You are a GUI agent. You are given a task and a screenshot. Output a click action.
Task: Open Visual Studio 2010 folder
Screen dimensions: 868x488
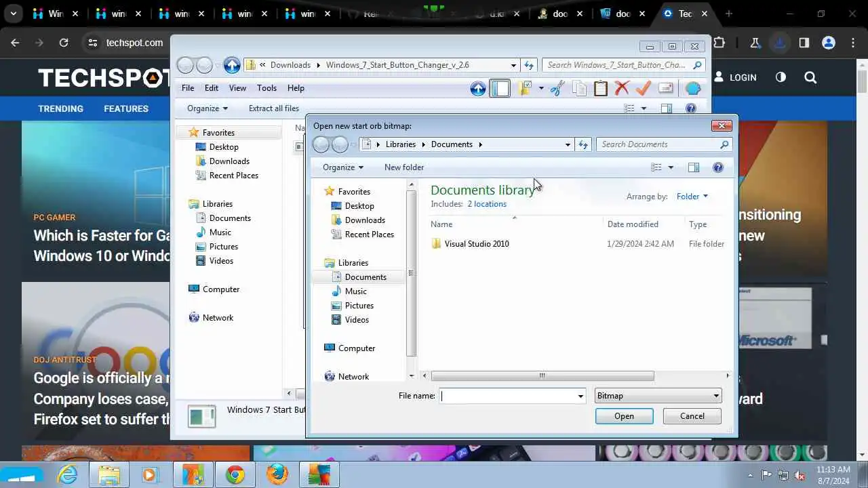pos(477,244)
